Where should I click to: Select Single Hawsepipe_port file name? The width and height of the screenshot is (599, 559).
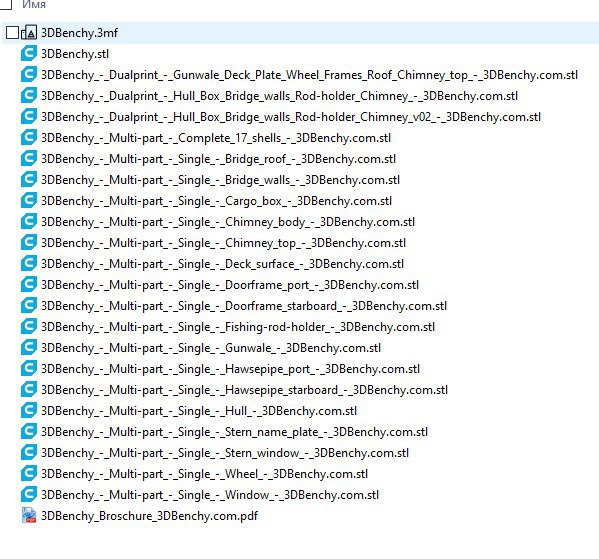click(x=230, y=369)
